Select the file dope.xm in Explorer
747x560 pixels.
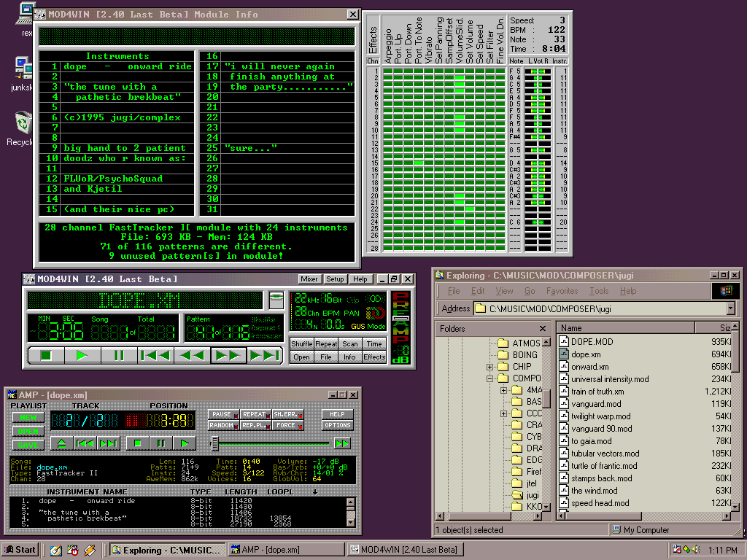(x=586, y=354)
